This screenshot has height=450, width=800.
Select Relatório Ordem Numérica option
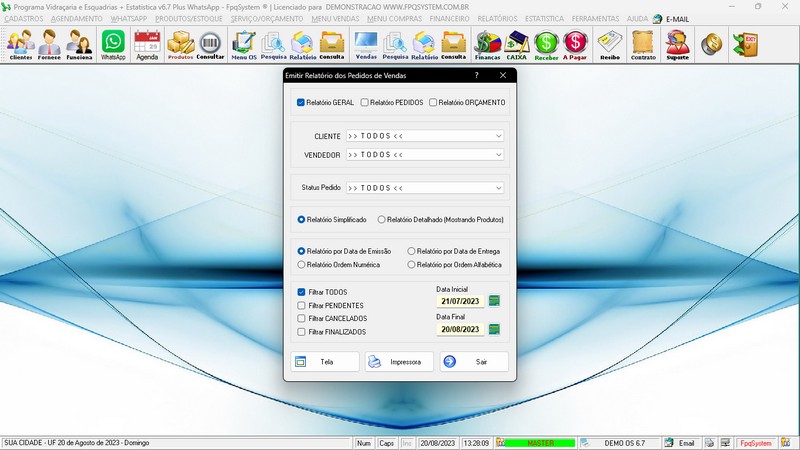click(x=301, y=265)
